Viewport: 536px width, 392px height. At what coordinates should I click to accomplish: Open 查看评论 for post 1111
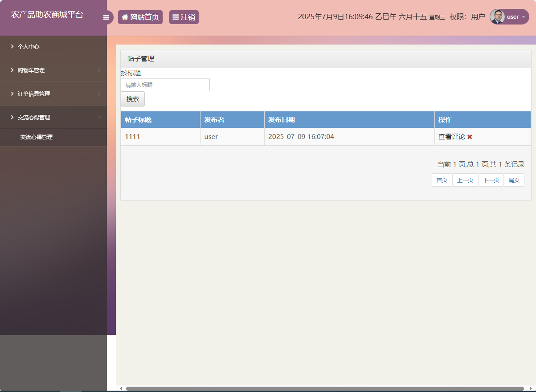tap(451, 137)
